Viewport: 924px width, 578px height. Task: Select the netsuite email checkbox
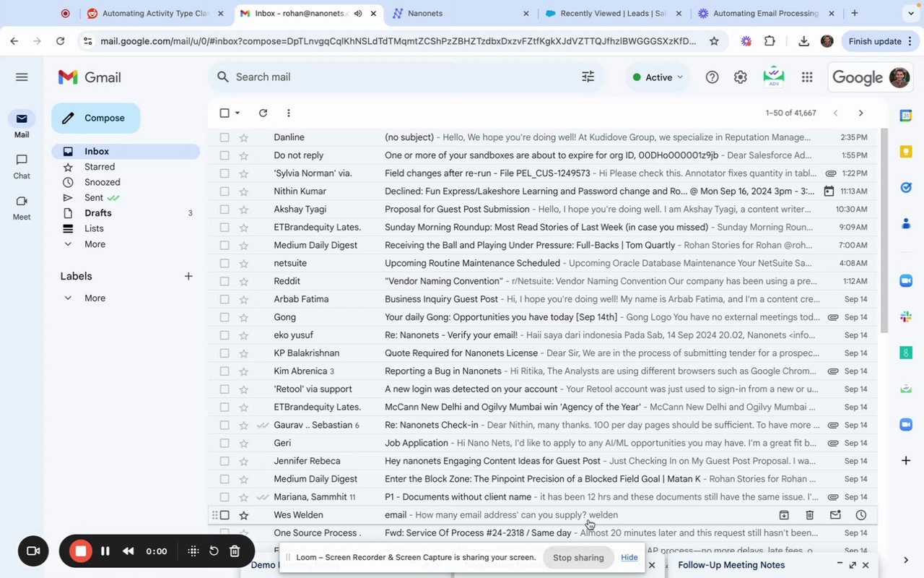225,263
